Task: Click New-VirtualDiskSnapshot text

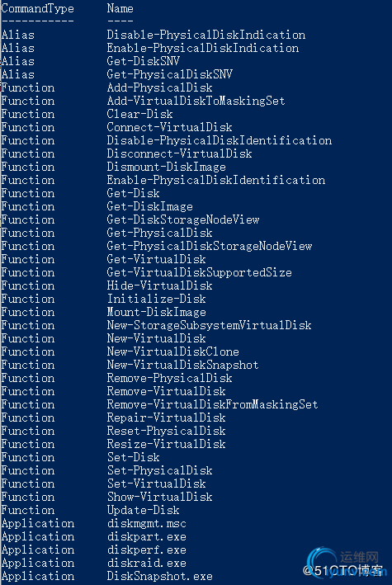Action: coord(182,365)
